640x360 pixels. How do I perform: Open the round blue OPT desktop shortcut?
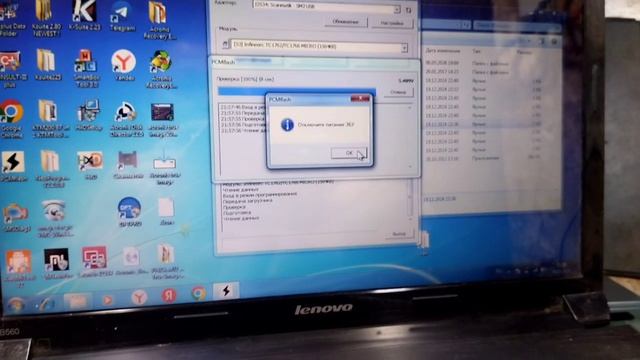pyautogui.click(x=129, y=211)
